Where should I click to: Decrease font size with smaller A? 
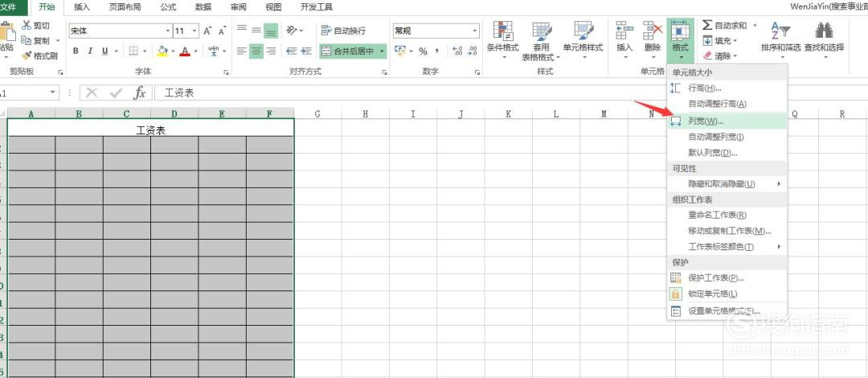pyautogui.click(x=222, y=31)
